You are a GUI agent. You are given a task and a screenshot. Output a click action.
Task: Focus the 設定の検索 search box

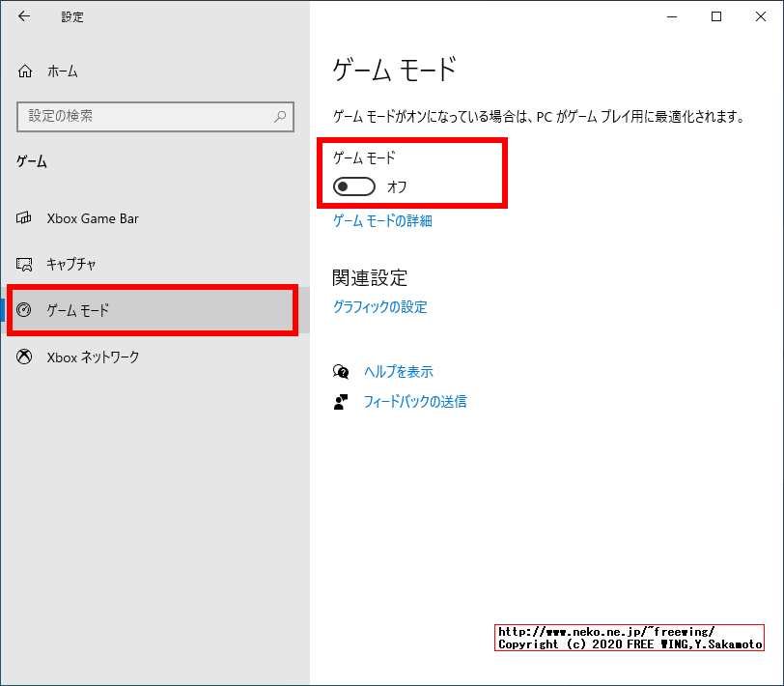click(x=155, y=117)
